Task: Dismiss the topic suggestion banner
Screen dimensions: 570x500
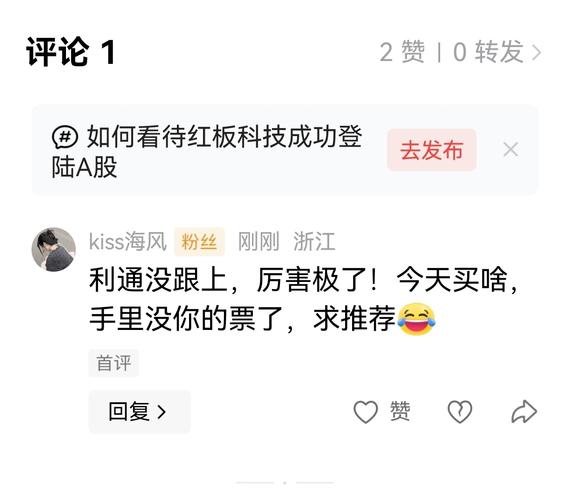Action: [511, 149]
